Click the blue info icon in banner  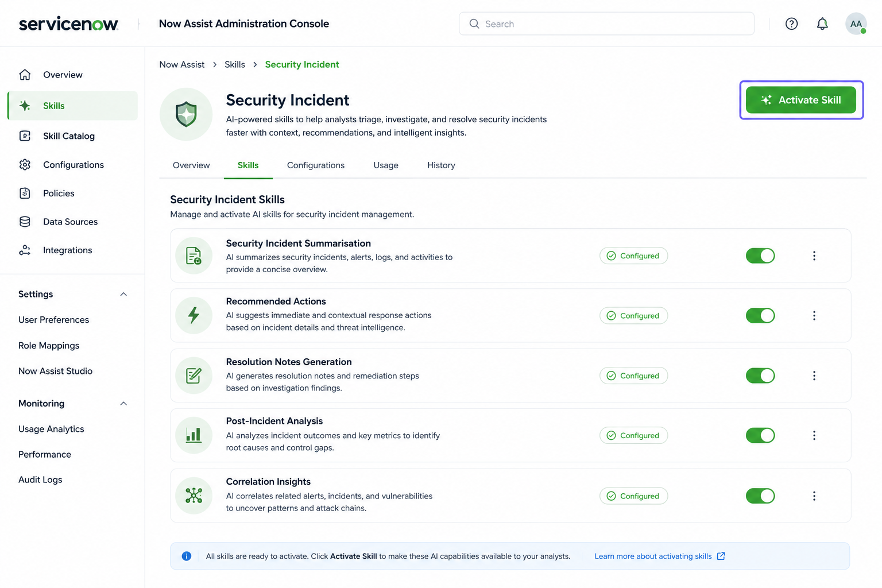pos(187,556)
